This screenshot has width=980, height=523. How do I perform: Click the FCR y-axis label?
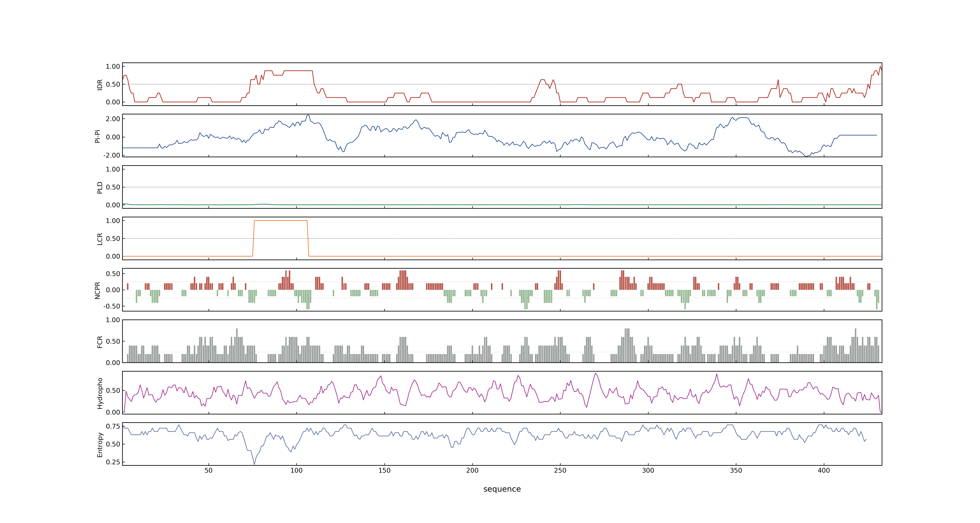point(100,342)
